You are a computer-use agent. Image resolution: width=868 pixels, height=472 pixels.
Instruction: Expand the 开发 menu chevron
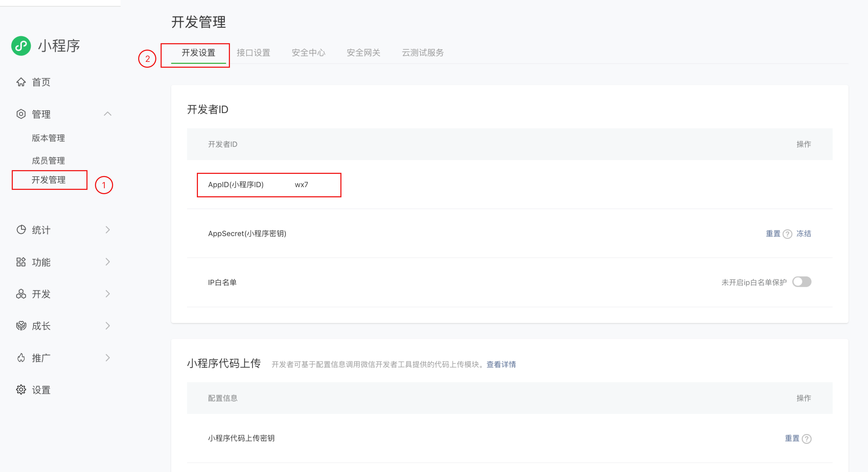[107, 294]
